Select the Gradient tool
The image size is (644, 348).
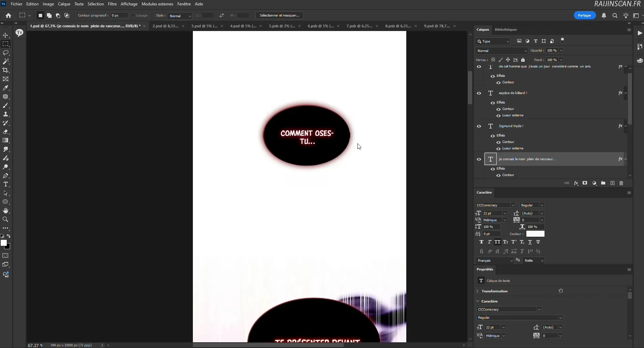[x=6, y=141]
